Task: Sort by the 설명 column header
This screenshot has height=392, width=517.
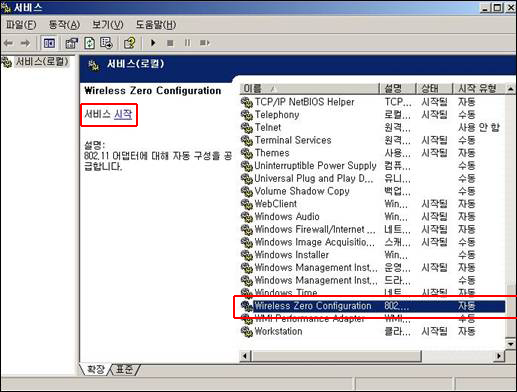Action: (x=398, y=89)
